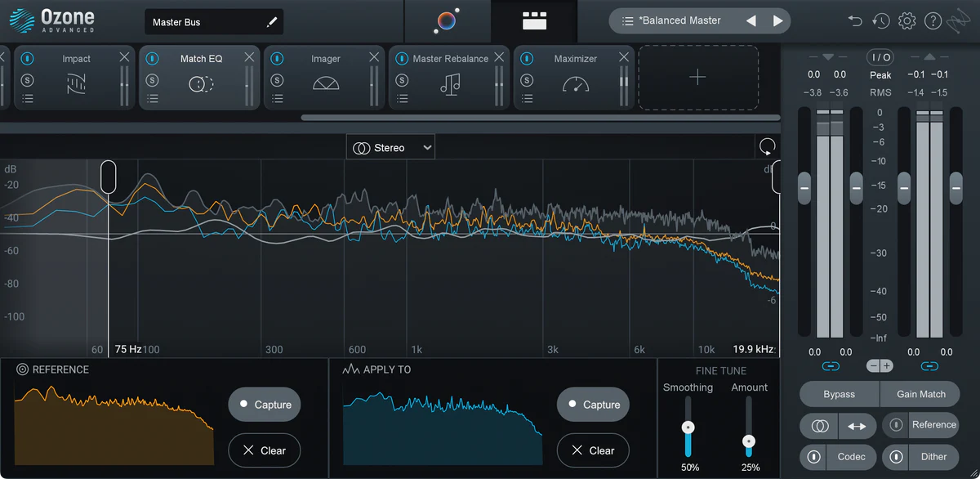This screenshot has width=980, height=479.
Task: Clear the Reference spectrum
Action: point(264,450)
